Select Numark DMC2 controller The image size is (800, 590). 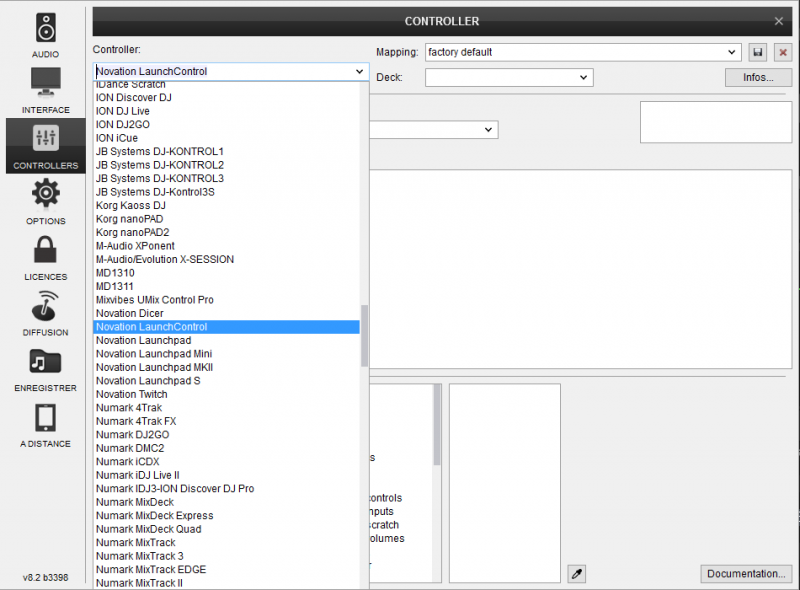pyautogui.click(x=227, y=448)
